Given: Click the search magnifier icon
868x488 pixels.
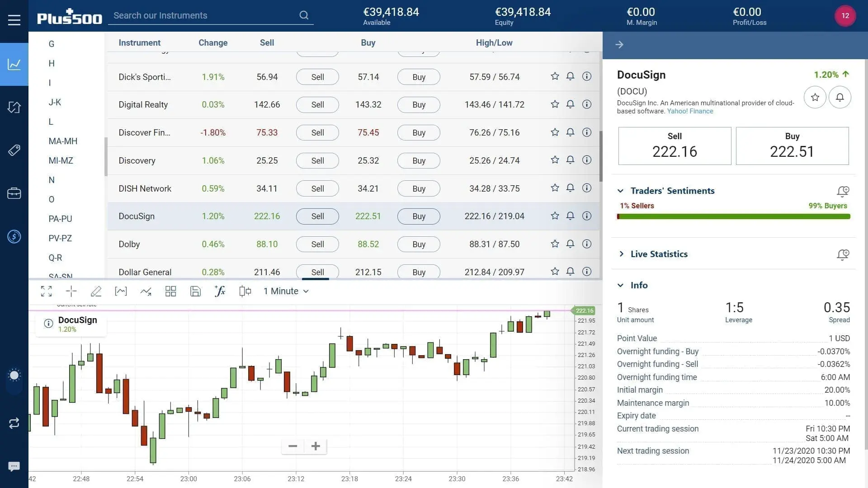Looking at the screenshot, I should click(304, 15).
